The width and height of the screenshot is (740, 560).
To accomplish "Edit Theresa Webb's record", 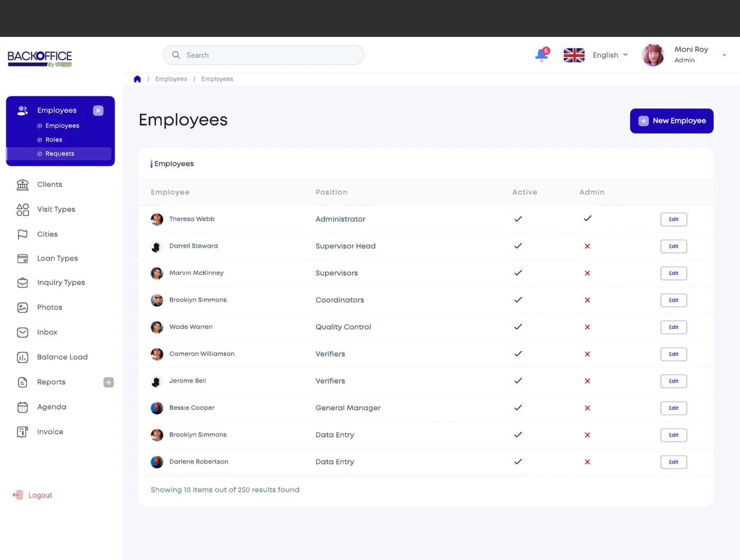I will [x=673, y=219].
